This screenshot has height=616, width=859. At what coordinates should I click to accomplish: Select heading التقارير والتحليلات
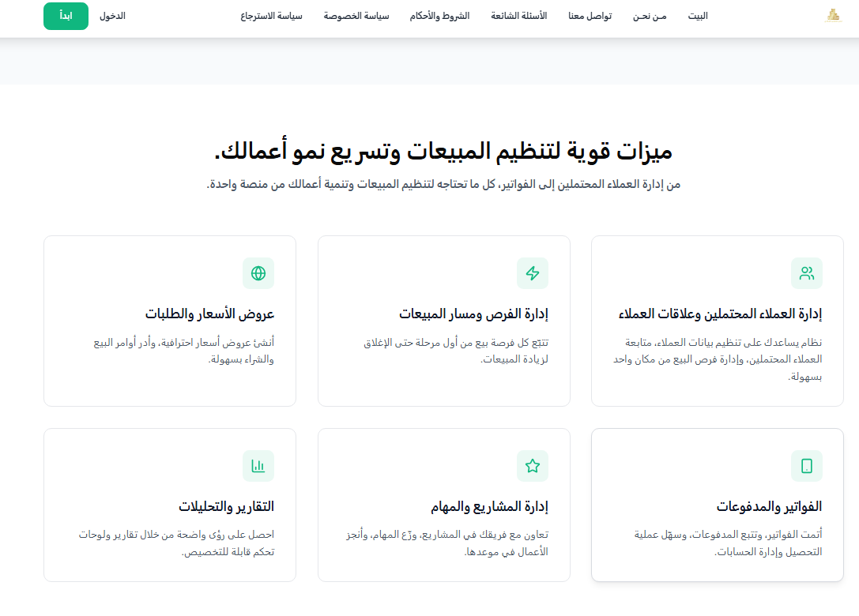pyautogui.click(x=226, y=506)
